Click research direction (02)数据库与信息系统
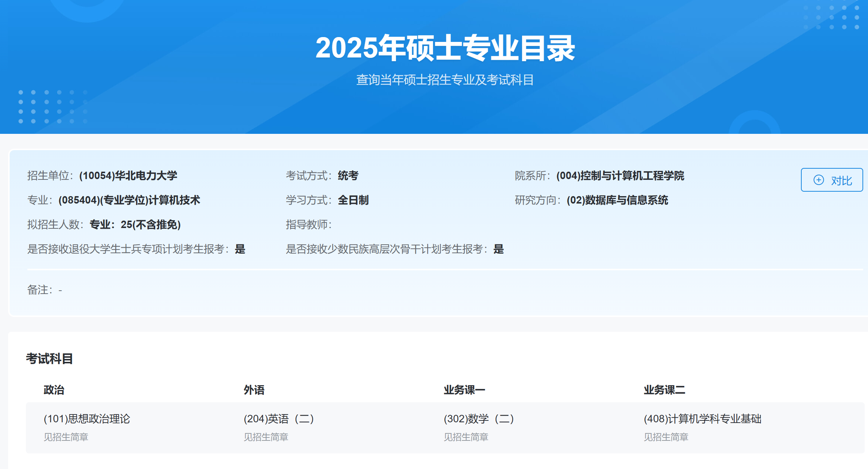The height and width of the screenshot is (469, 868). point(617,200)
